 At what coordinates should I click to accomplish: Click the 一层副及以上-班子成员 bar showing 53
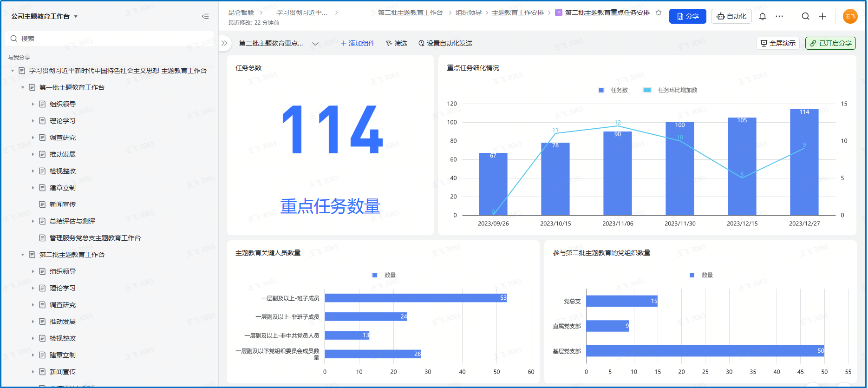(x=416, y=298)
